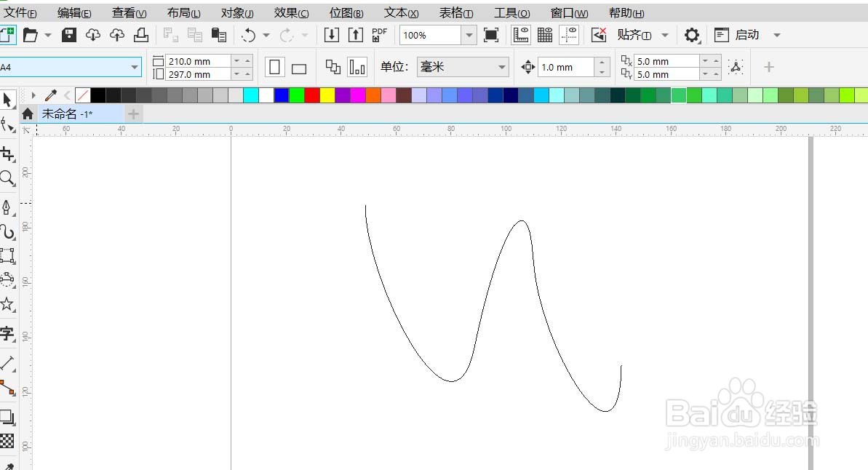Select the Ellipse tool
Screen dimensions: 868x470
7,279
